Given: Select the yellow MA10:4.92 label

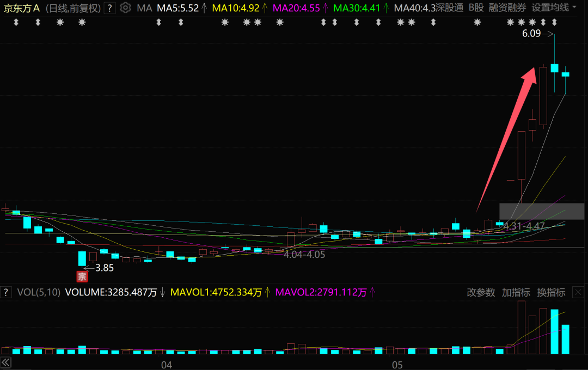Looking at the screenshot, I should (x=236, y=8).
